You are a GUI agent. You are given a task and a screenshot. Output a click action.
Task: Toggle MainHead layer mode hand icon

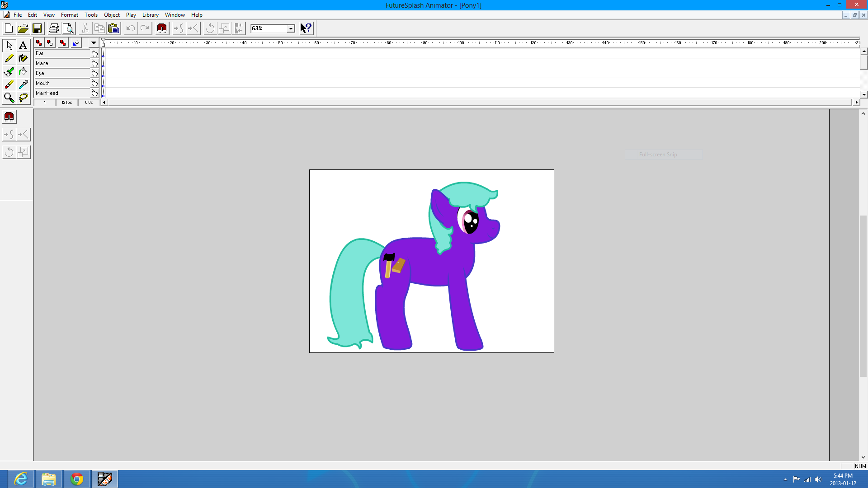(94, 93)
